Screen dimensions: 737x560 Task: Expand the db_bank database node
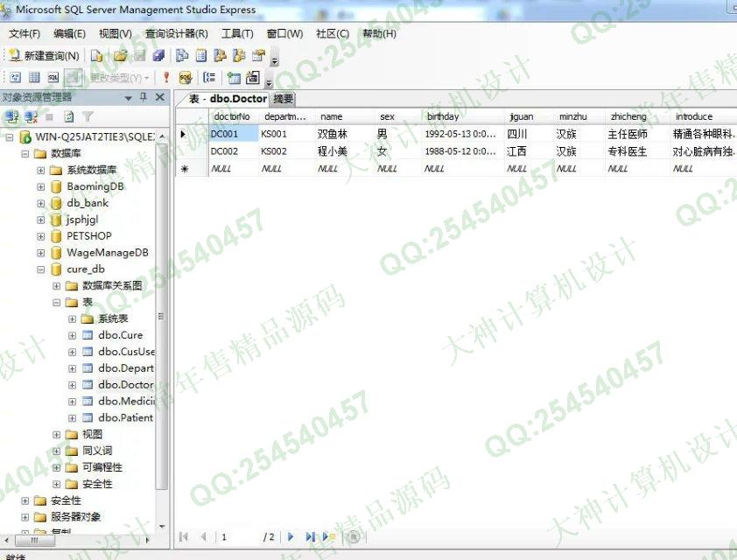[x=41, y=203]
